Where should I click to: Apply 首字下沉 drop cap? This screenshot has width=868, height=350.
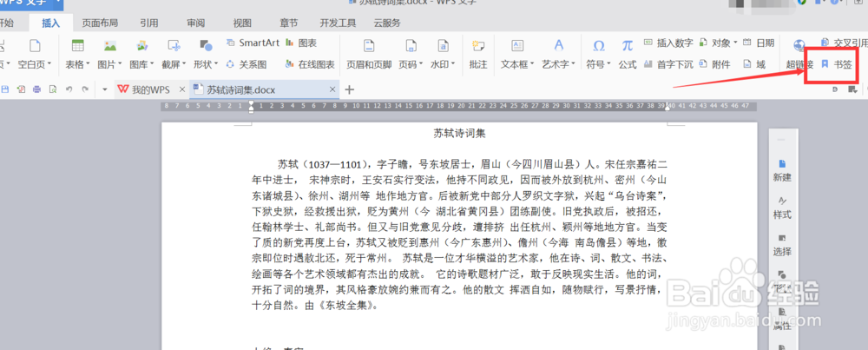point(668,65)
